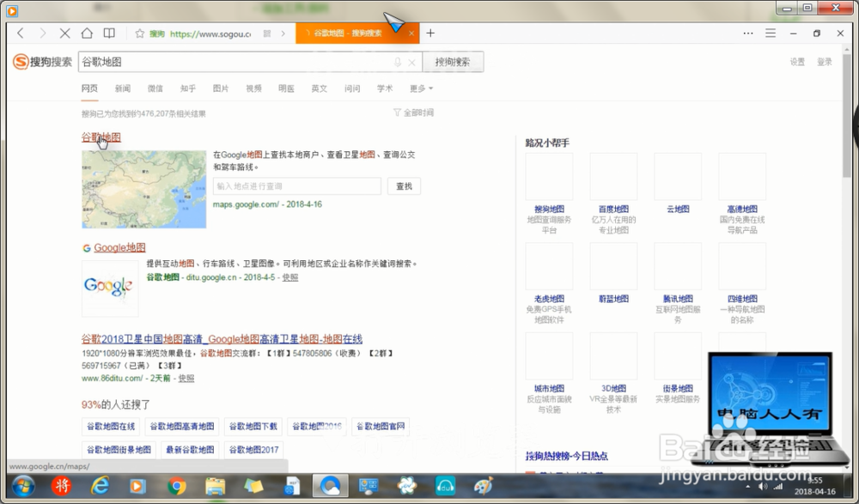Open the Google地图 result link
This screenshot has width=859, height=504.
[119, 247]
